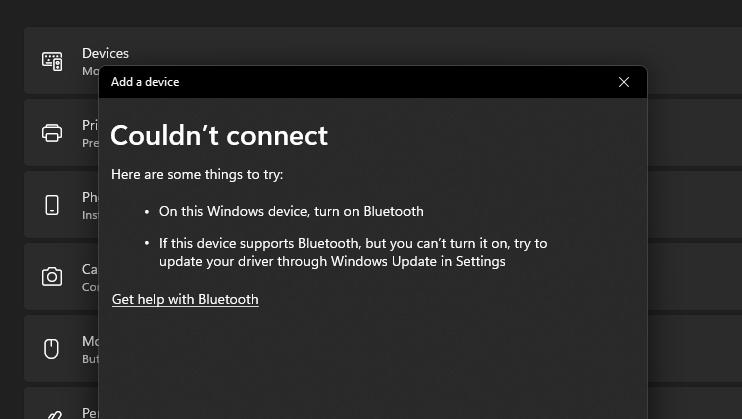Click the 'Pho' phone row label
Image resolution: width=742 pixels, height=419 pixels.
[89, 197]
